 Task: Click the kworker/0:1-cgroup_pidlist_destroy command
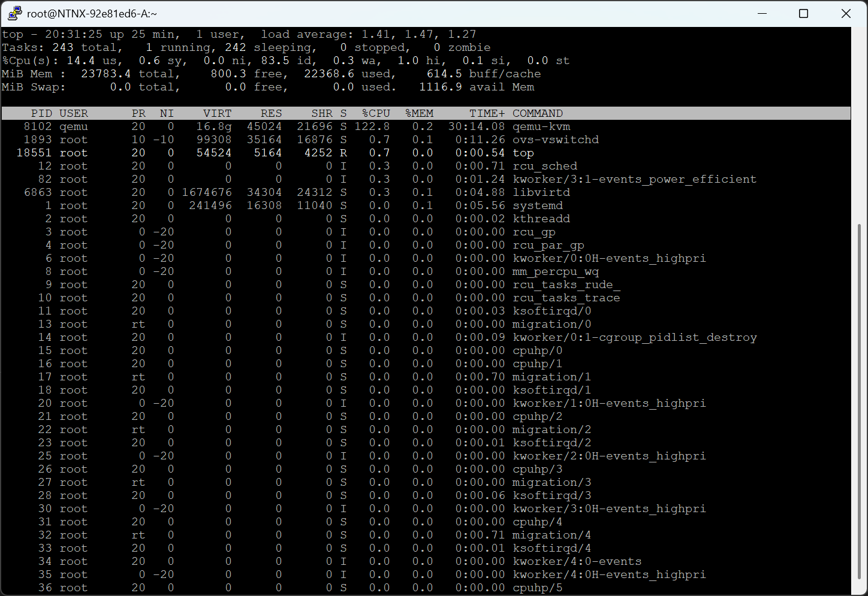coord(634,337)
